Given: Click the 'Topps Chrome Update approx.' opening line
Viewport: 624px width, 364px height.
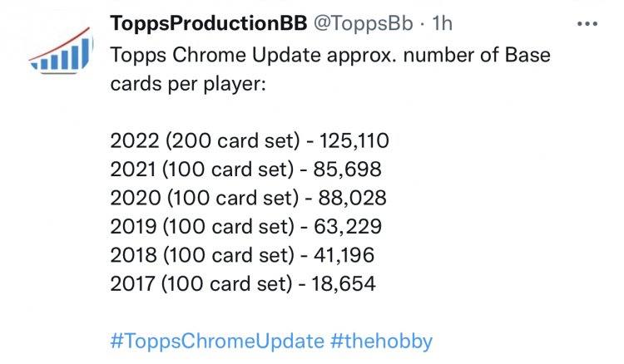Looking at the screenshot, I should [254, 55].
